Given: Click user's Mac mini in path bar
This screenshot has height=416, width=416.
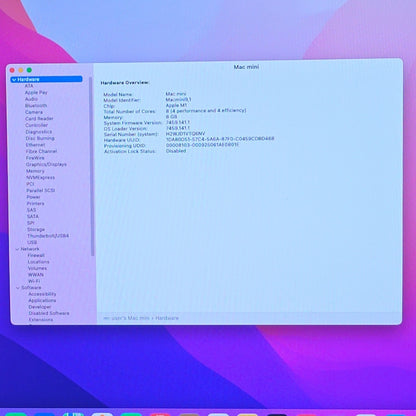Looking at the screenshot, I should point(127,318).
